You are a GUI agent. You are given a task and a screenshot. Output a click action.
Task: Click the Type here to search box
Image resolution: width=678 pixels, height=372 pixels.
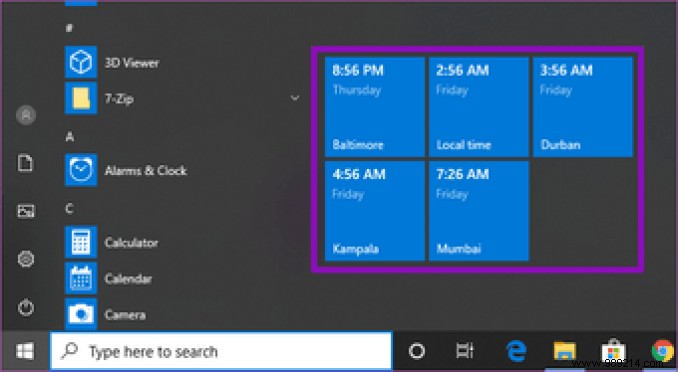221,351
